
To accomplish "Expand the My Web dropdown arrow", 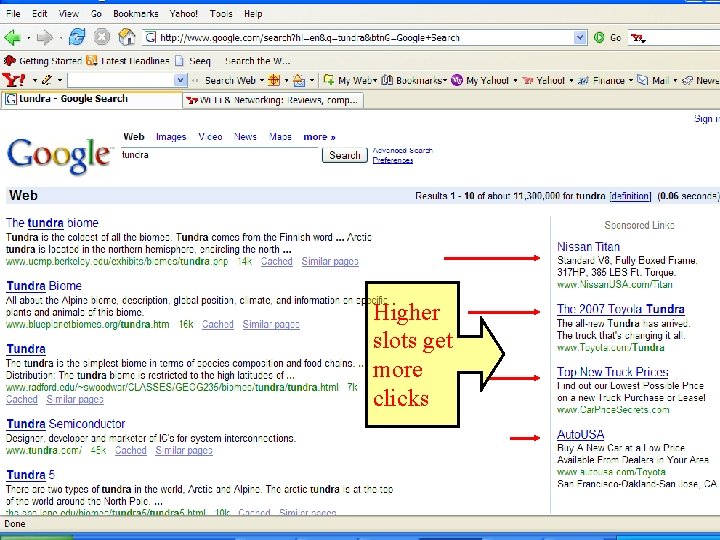I will pos(375,80).
